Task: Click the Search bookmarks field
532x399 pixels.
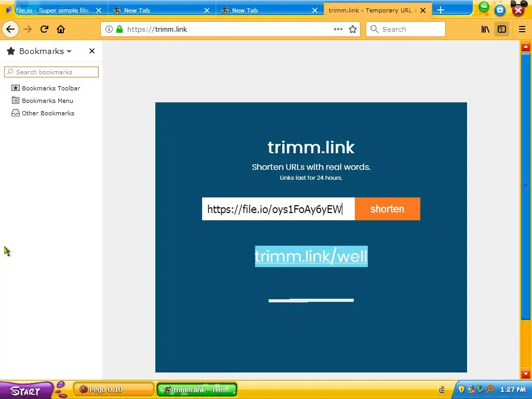Action: click(51, 72)
